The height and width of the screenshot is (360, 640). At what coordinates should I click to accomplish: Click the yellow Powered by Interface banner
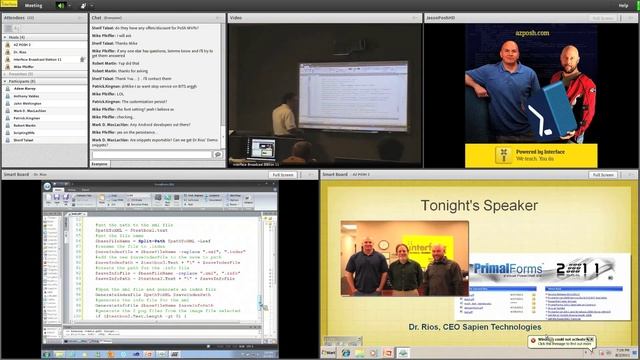(531, 155)
